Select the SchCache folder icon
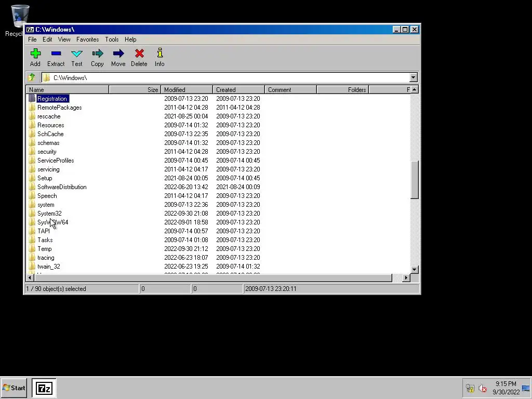 (32, 134)
